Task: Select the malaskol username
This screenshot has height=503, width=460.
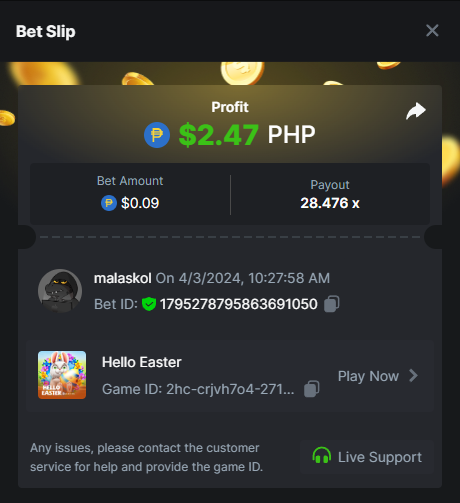Action: 123,278
